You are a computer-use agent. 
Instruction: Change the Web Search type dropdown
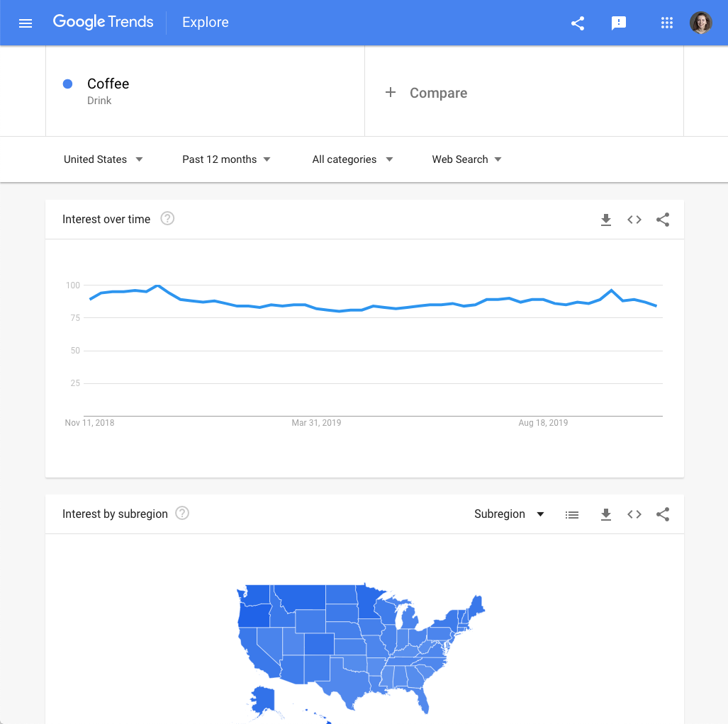(466, 159)
